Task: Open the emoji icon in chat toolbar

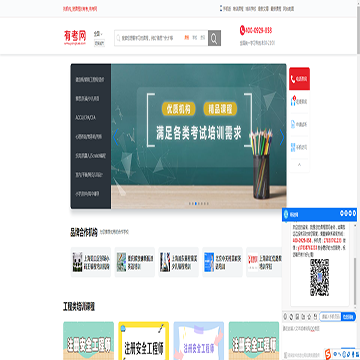Action: (x=285, y=316)
